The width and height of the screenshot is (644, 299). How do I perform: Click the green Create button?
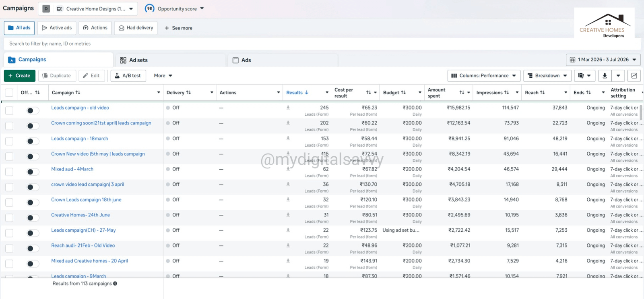coord(20,76)
